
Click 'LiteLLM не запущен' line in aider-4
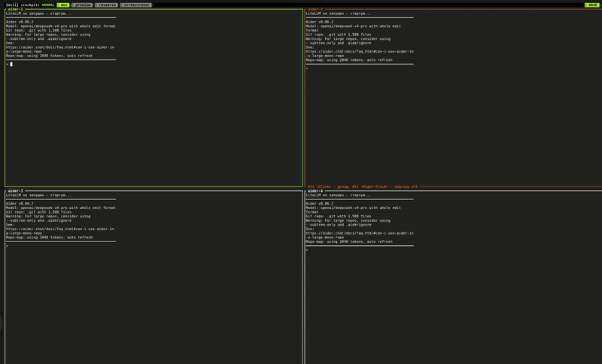click(x=338, y=196)
